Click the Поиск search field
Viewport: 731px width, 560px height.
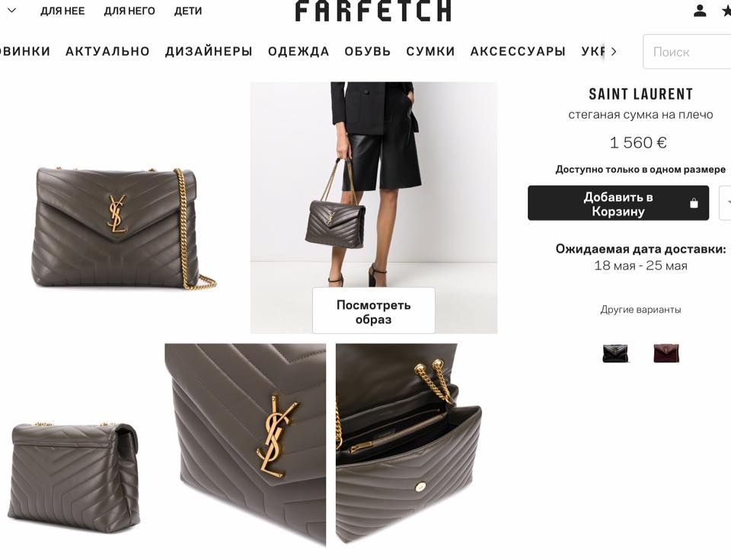tap(687, 52)
